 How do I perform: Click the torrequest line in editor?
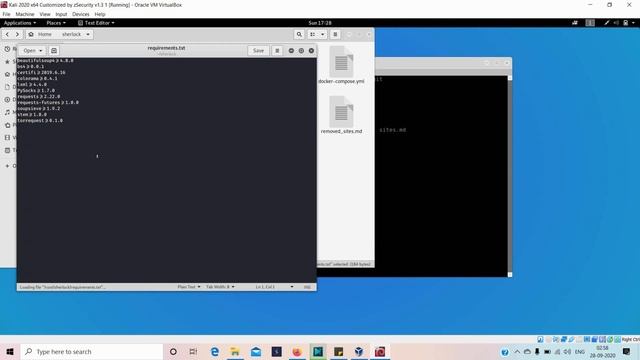coord(40,121)
